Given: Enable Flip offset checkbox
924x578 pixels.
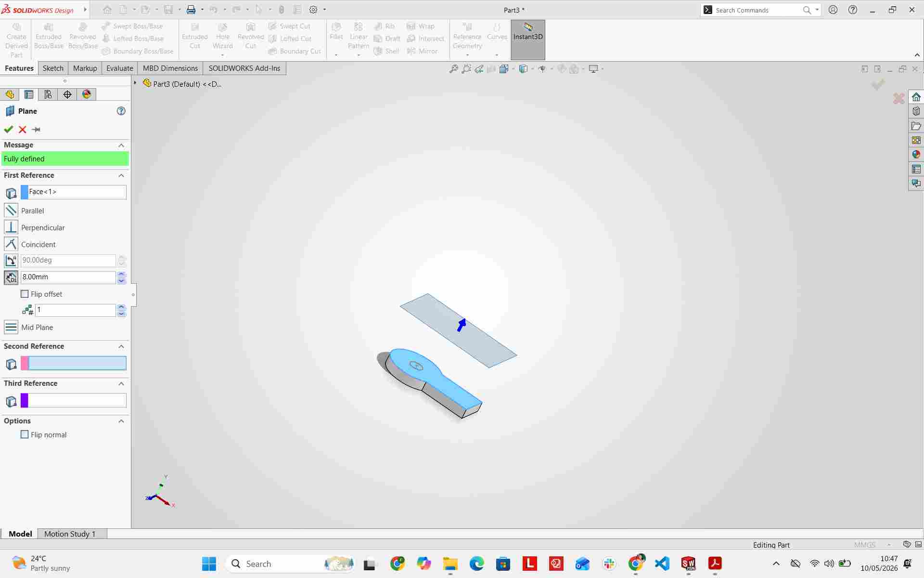Looking at the screenshot, I should coord(25,294).
